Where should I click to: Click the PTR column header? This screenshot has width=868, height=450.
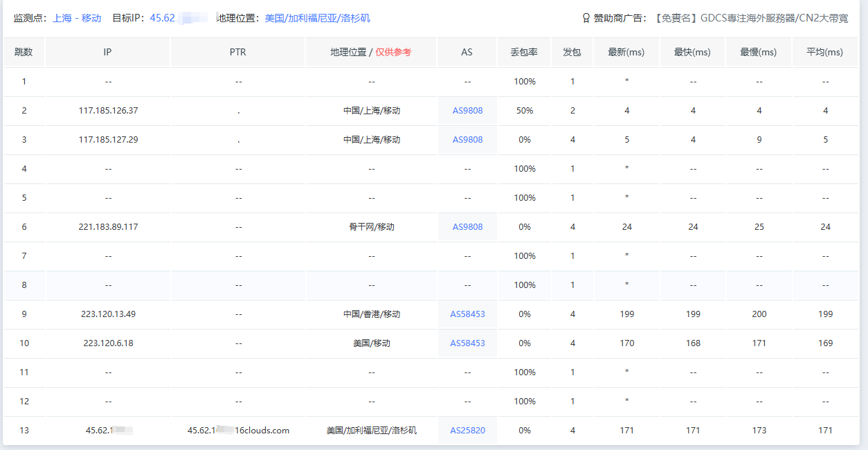(237, 53)
